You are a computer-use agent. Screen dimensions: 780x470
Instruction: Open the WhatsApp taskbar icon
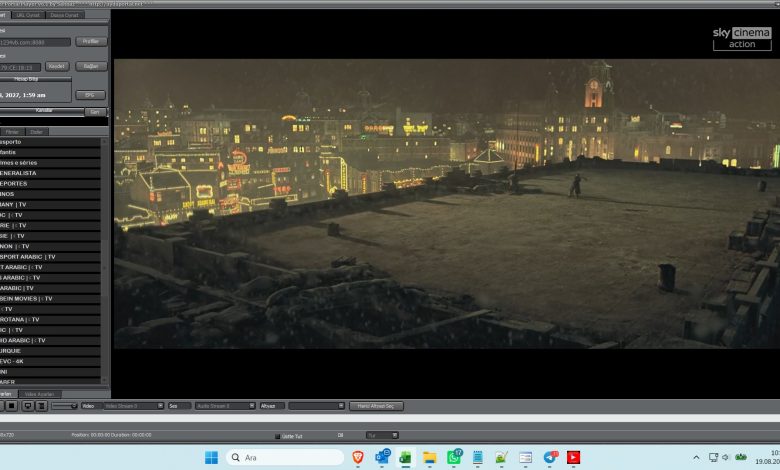coord(454,458)
